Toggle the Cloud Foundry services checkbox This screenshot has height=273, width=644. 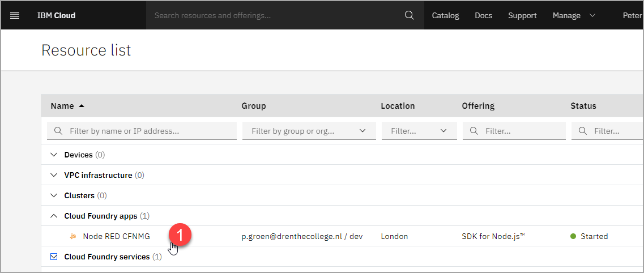point(54,257)
